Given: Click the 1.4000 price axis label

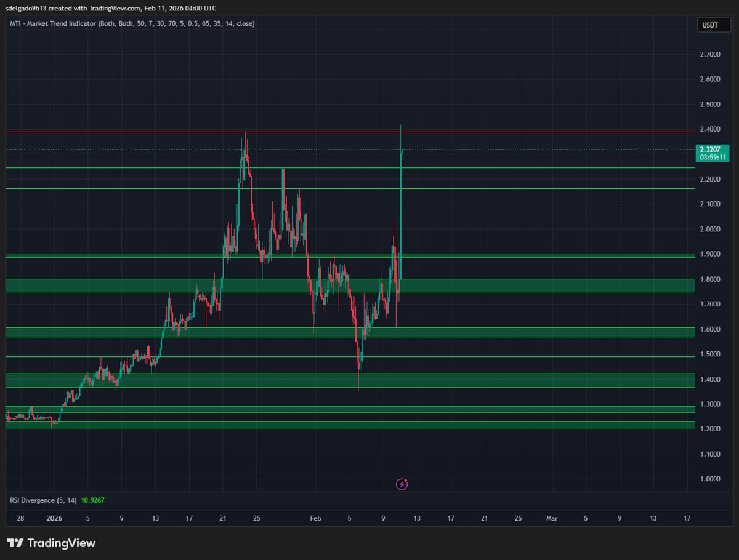Looking at the screenshot, I should click(710, 379).
